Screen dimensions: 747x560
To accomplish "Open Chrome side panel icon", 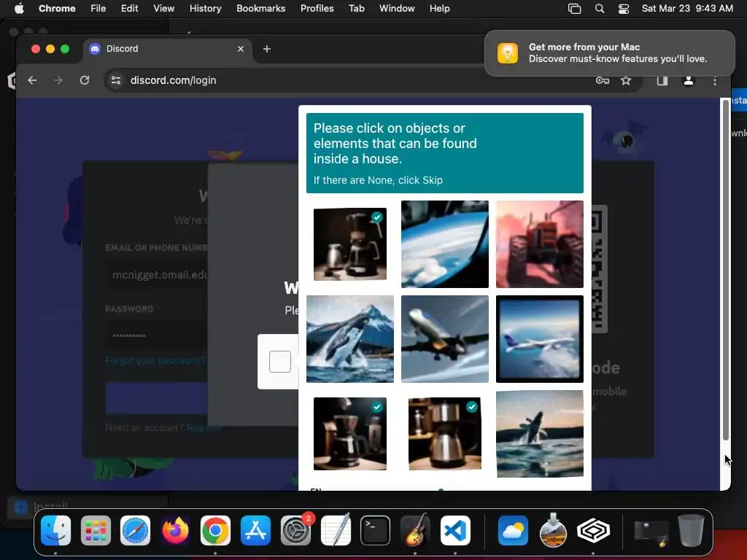I will [x=662, y=80].
